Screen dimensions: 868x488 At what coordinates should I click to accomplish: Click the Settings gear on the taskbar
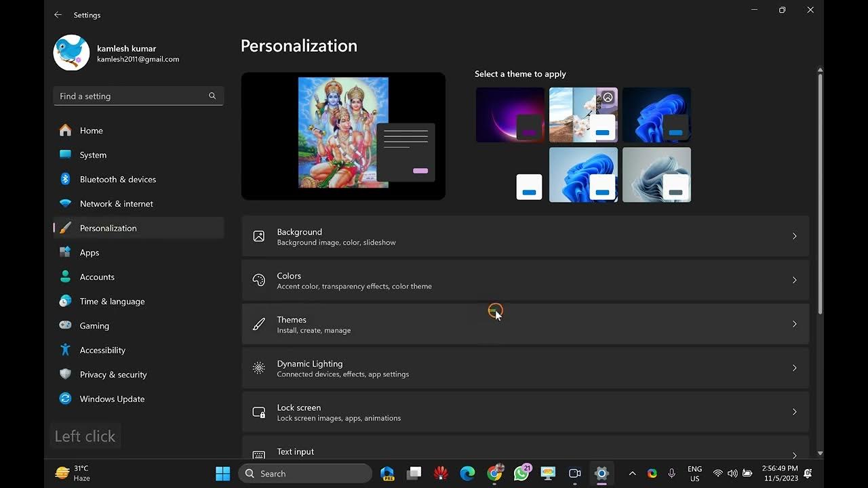(x=601, y=474)
